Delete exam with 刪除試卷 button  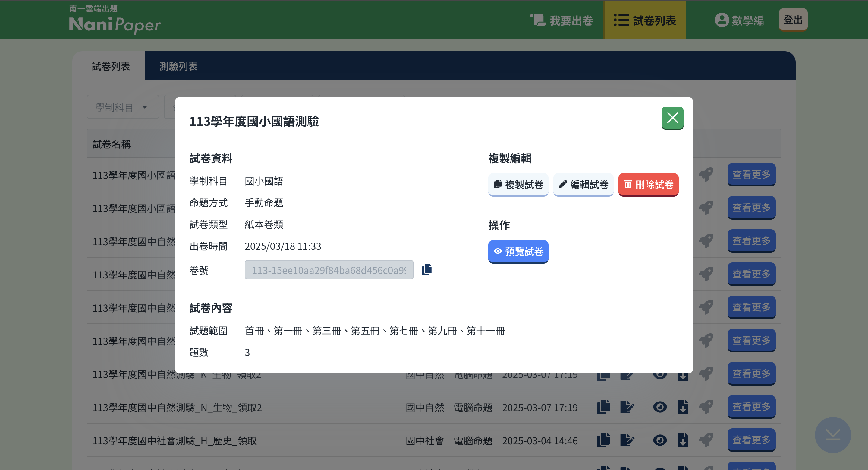648,184
